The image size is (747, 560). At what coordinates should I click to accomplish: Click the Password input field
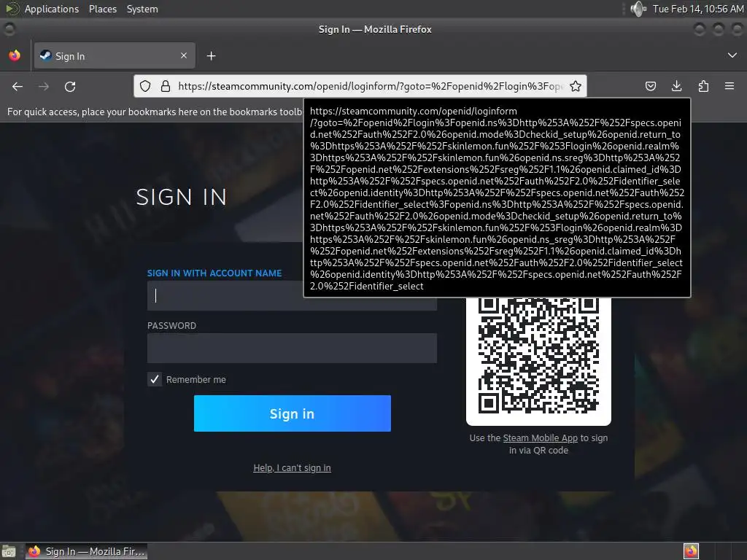(x=292, y=348)
